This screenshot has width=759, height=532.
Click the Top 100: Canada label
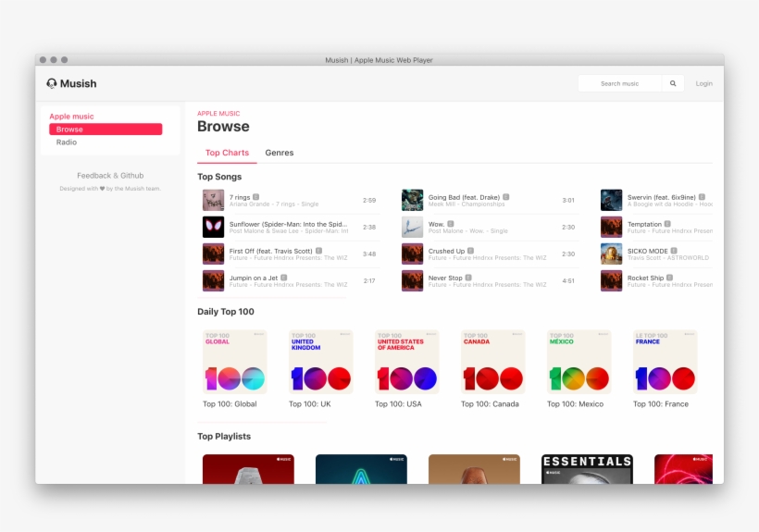point(490,403)
